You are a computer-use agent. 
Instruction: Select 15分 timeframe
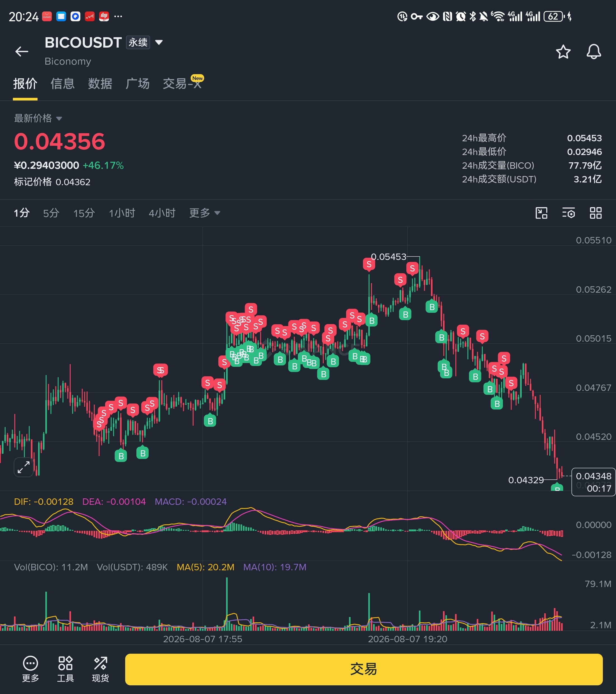(x=84, y=213)
